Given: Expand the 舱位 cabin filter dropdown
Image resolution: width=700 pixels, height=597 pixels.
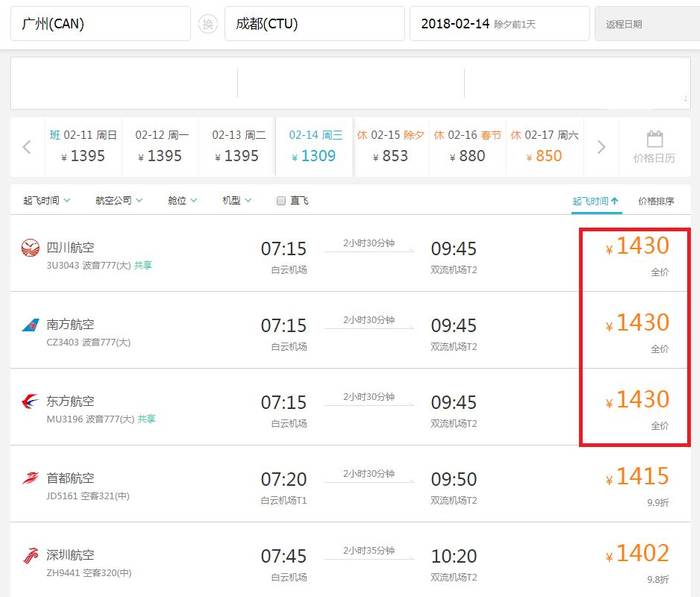Looking at the screenshot, I should coord(182,200).
